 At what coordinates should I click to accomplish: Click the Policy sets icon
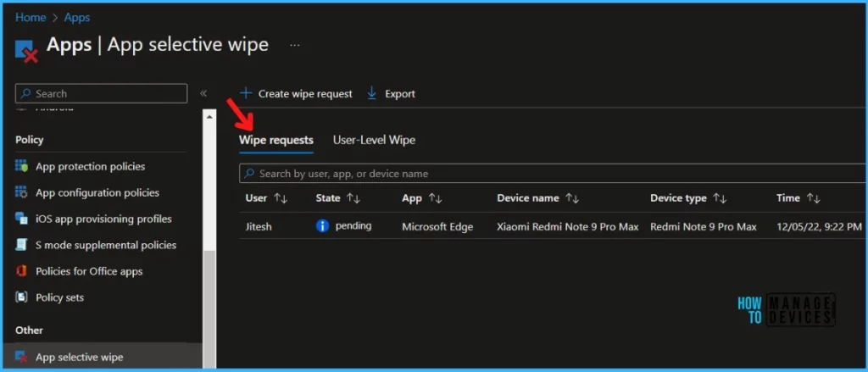click(21, 297)
